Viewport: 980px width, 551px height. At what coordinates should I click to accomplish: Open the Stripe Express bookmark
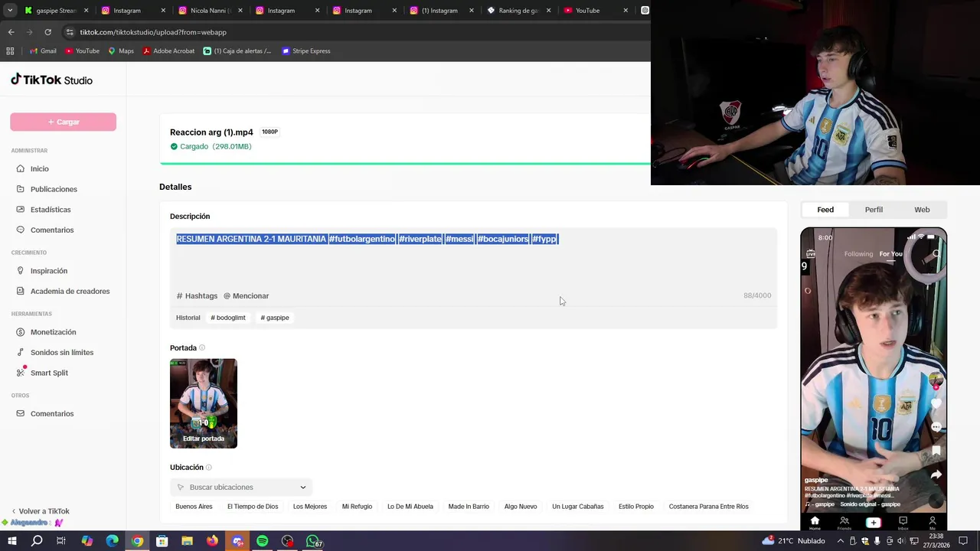tap(306, 51)
